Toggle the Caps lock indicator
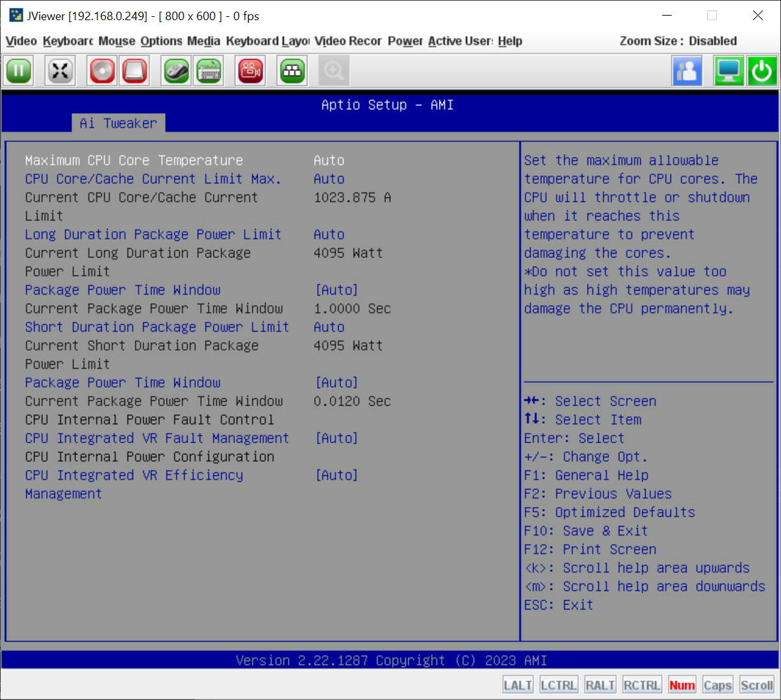This screenshot has width=781, height=700. pyautogui.click(x=717, y=684)
